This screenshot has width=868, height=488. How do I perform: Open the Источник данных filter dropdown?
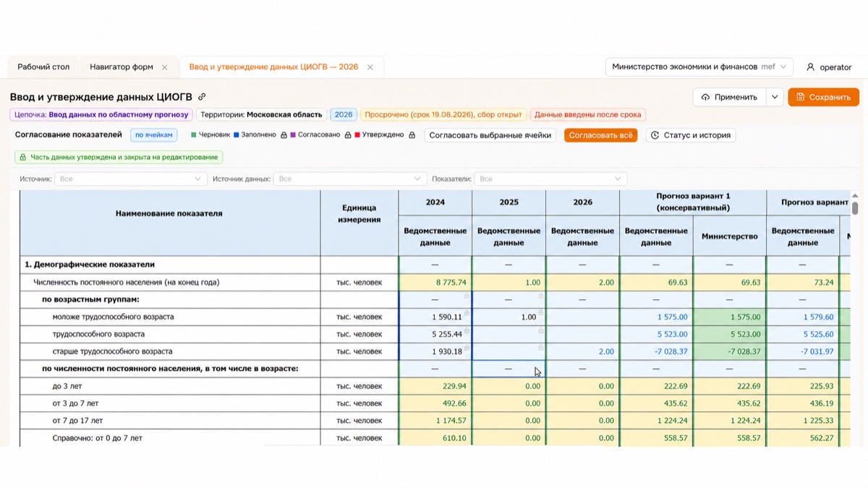350,179
